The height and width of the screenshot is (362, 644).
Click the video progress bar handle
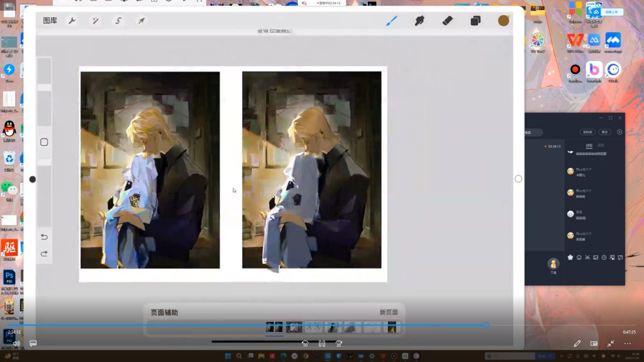[x=486, y=325]
